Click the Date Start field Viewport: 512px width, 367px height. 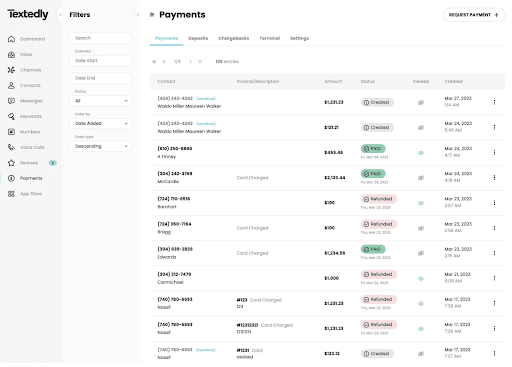pyautogui.click(x=101, y=61)
